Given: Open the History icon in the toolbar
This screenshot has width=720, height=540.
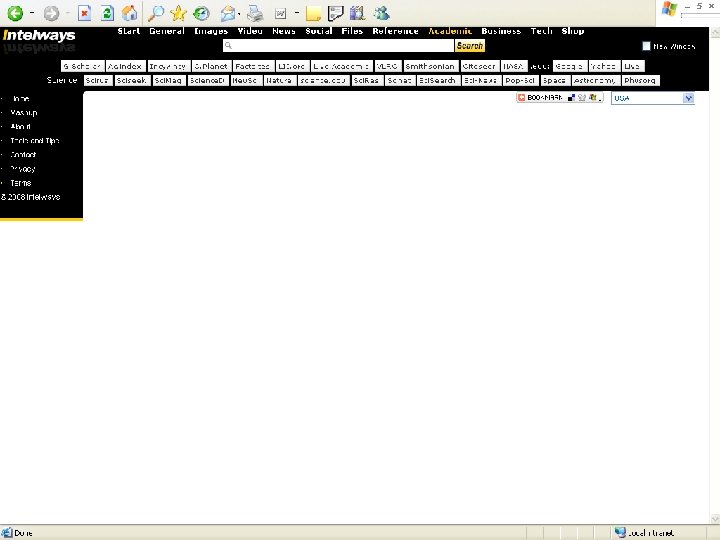Looking at the screenshot, I should [x=201, y=14].
